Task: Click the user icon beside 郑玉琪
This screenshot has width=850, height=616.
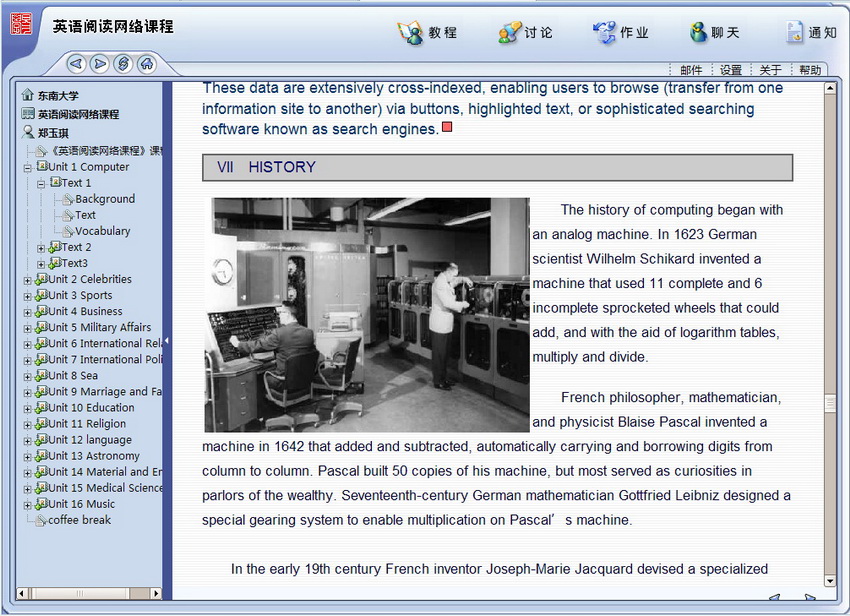Action: 28,132
